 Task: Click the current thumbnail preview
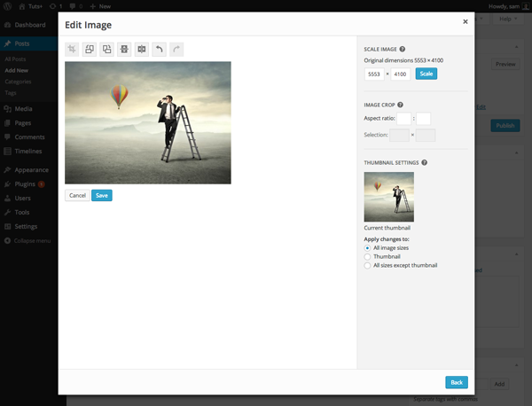click(x=389, y=197)
